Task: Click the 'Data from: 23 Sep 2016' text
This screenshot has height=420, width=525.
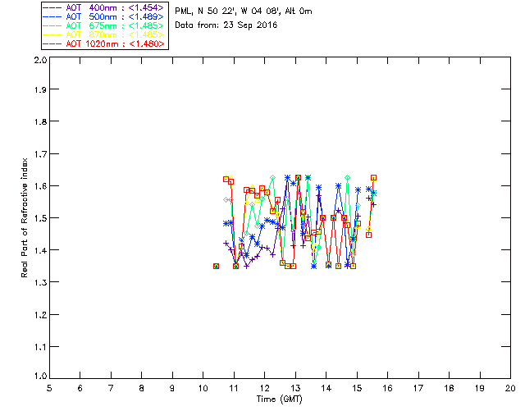Action: pyautogui.click(x=226, y=25)
